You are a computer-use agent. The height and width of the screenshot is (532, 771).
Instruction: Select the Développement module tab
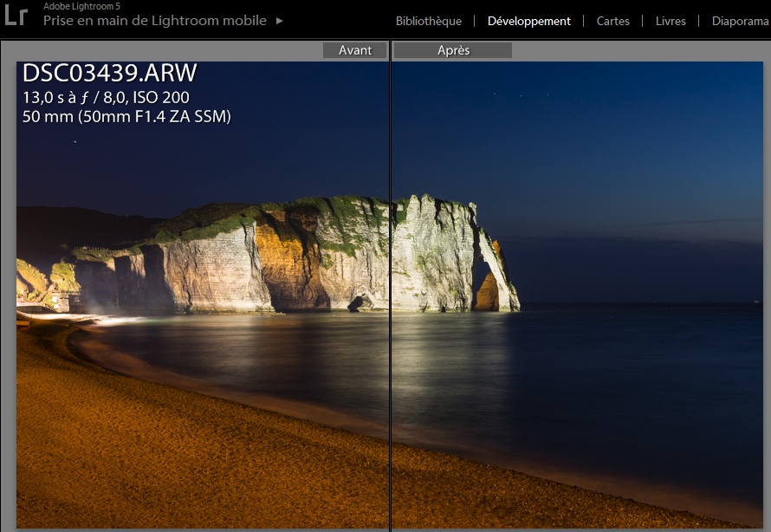(529, 21)
